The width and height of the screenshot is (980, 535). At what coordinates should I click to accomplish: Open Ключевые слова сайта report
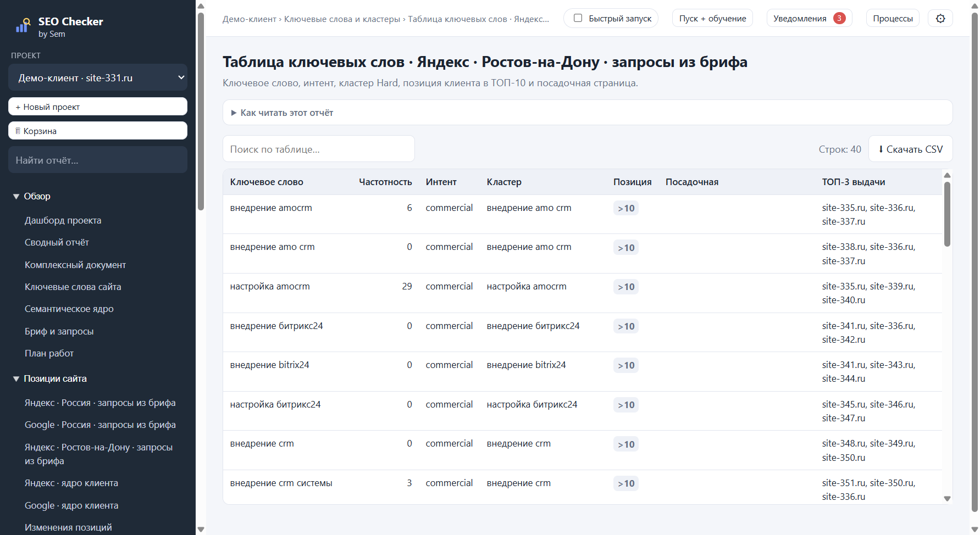73,287
